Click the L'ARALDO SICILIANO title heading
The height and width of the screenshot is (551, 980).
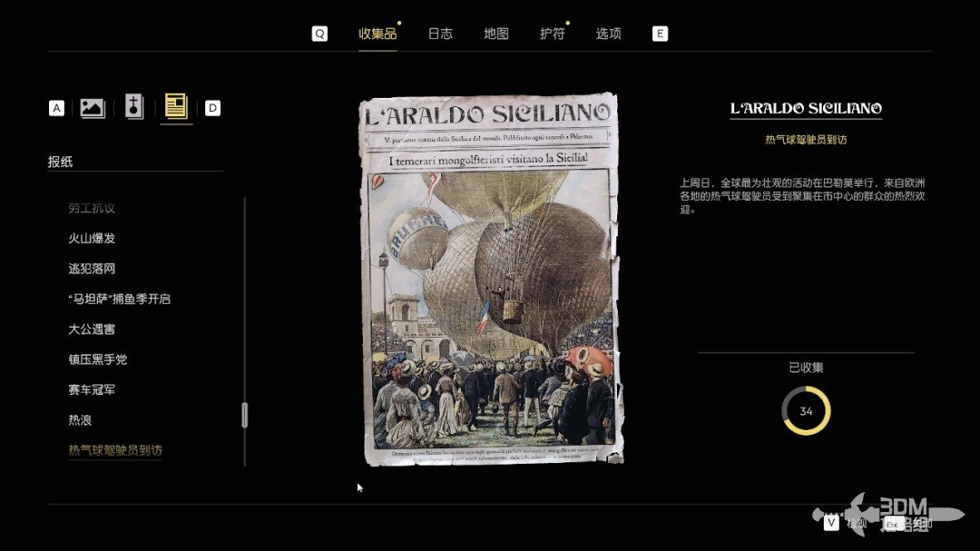pyautogui.click(x=806, y=108)
